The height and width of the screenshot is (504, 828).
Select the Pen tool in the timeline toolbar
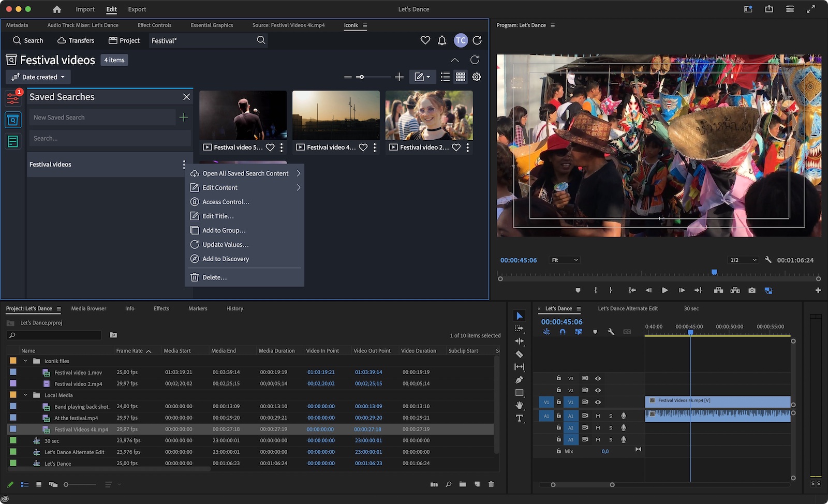[x=520, y=379]
